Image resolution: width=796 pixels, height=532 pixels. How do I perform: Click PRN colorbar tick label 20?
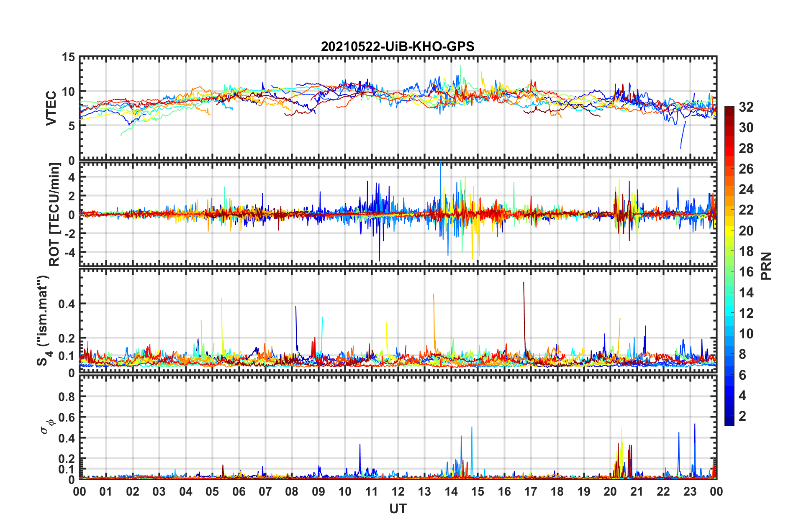coord(746,231)
